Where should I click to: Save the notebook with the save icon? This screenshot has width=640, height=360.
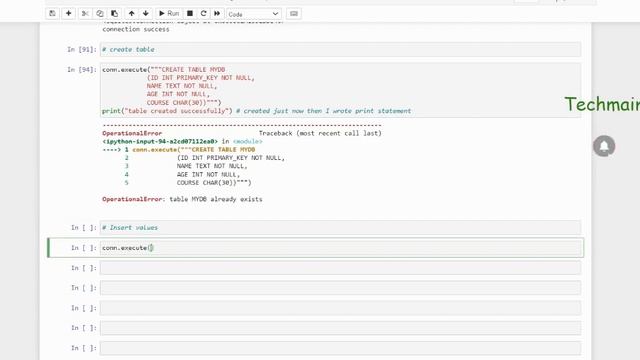pyautogui.click(x=52, y=13)
